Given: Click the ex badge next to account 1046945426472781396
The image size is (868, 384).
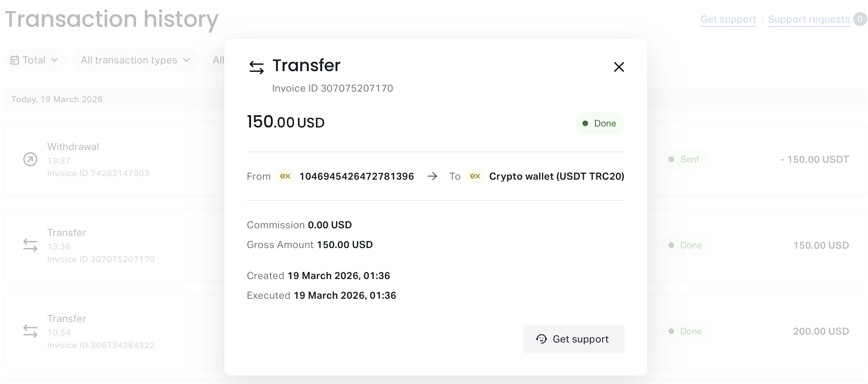Looking at the screenshot, I should 285,176.
